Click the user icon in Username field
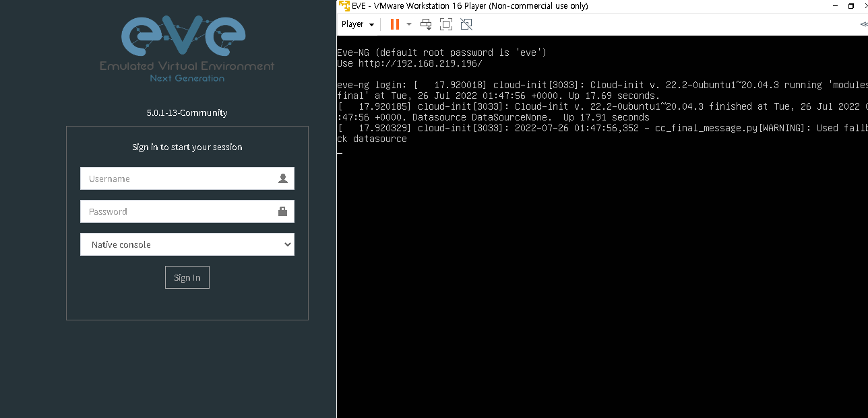Screen dimensions: 868x418 point(283,178)
